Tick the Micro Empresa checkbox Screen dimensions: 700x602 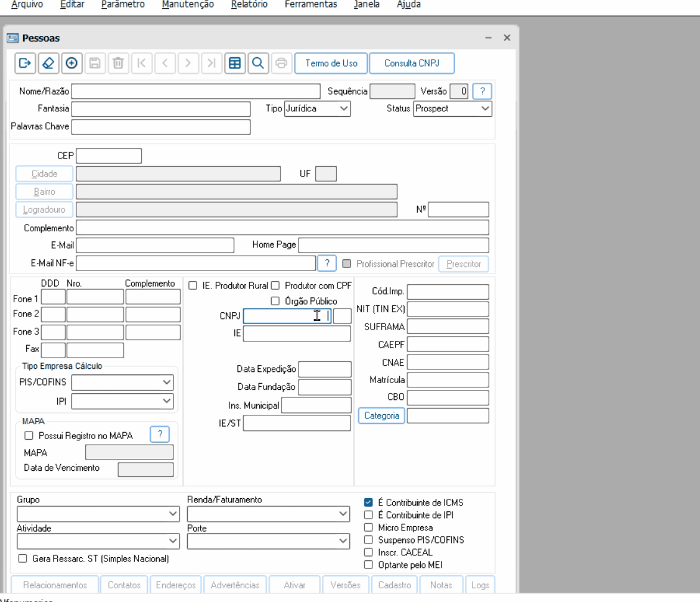point(369,527)
